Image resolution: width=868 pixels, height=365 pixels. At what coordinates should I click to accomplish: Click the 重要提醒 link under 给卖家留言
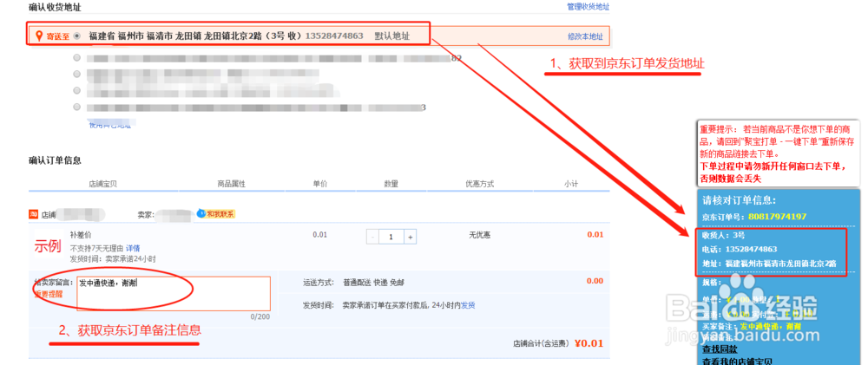[48, 294]
